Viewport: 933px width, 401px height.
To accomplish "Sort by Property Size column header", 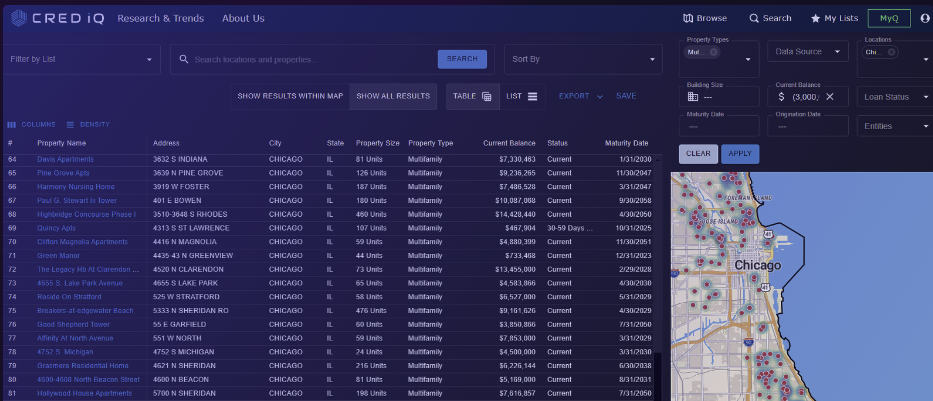I will pyautogui.click(x=378, y=143).
